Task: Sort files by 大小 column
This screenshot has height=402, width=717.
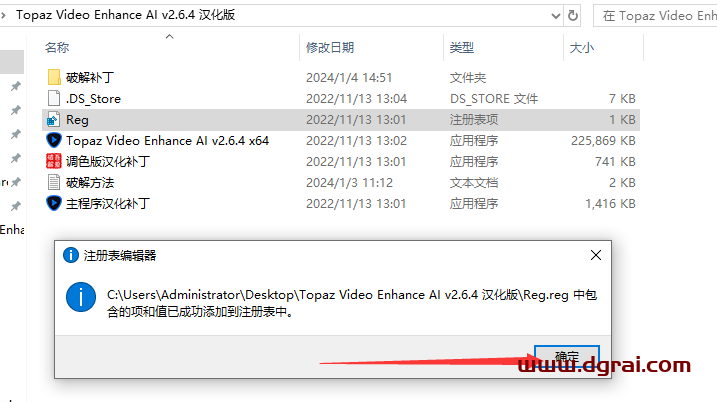Action: tap(582, 48)
